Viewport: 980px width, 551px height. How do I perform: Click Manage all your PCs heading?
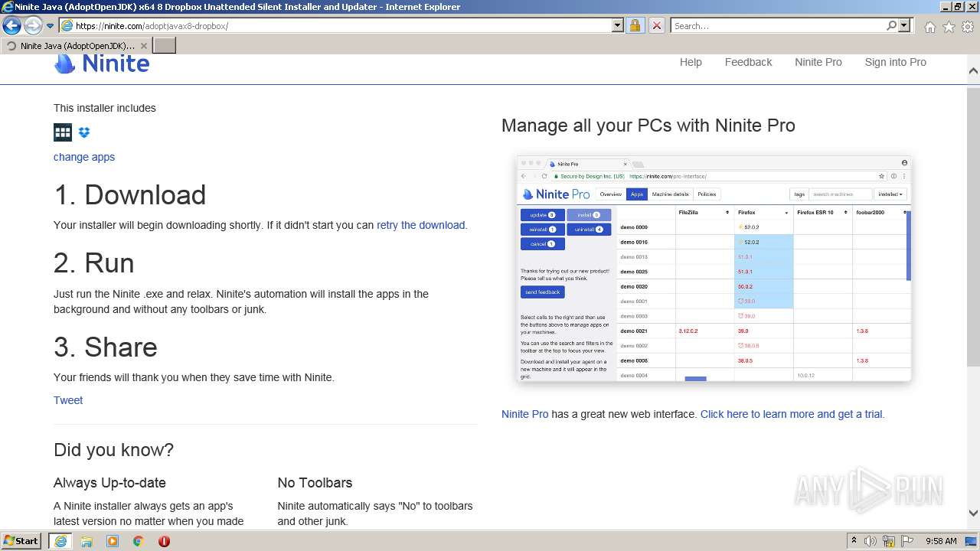click(648, 126)
